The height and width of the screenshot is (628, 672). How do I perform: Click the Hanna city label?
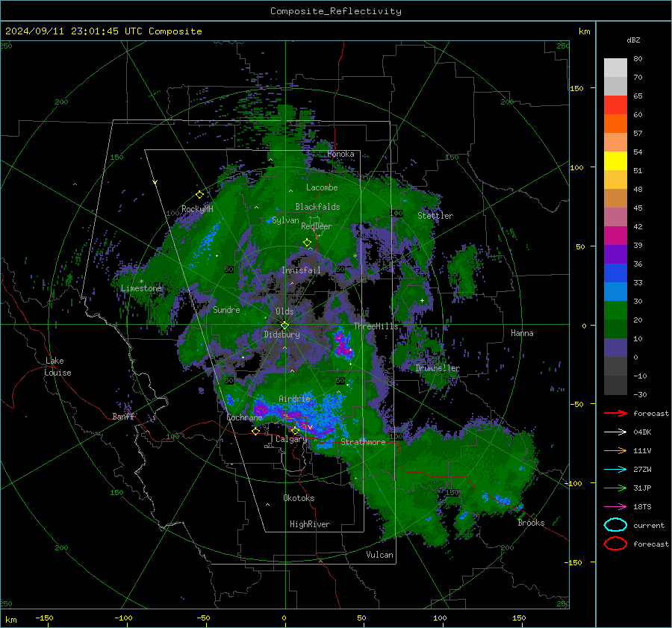point(522,333)
